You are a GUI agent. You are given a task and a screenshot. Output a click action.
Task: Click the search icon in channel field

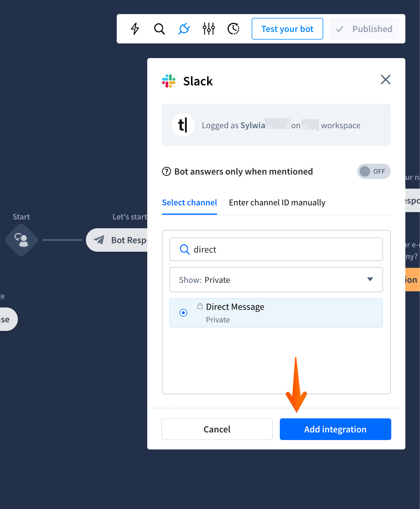pos(184,249)
